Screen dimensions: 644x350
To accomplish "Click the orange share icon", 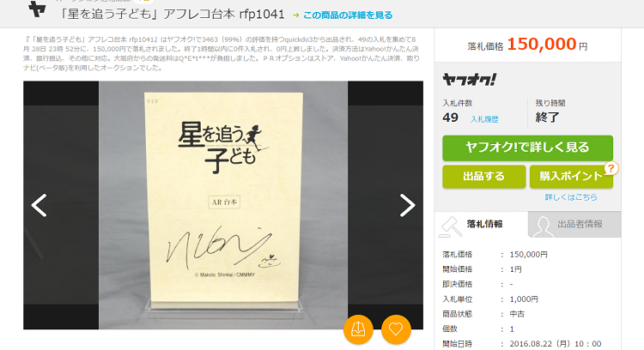I will tap(358, 329).
